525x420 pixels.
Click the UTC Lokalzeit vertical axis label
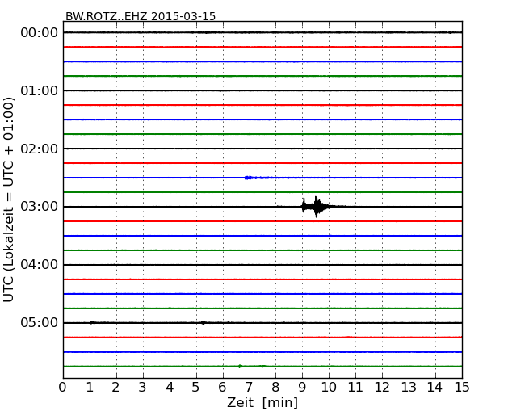9,200
